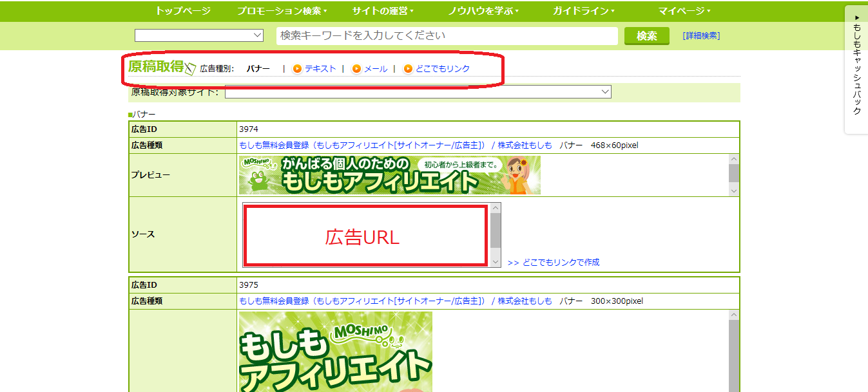This screenshot has width=868, height=392.
Task: Open the search category dropdown
Action: pyautogui.click(x=199, y=35)
